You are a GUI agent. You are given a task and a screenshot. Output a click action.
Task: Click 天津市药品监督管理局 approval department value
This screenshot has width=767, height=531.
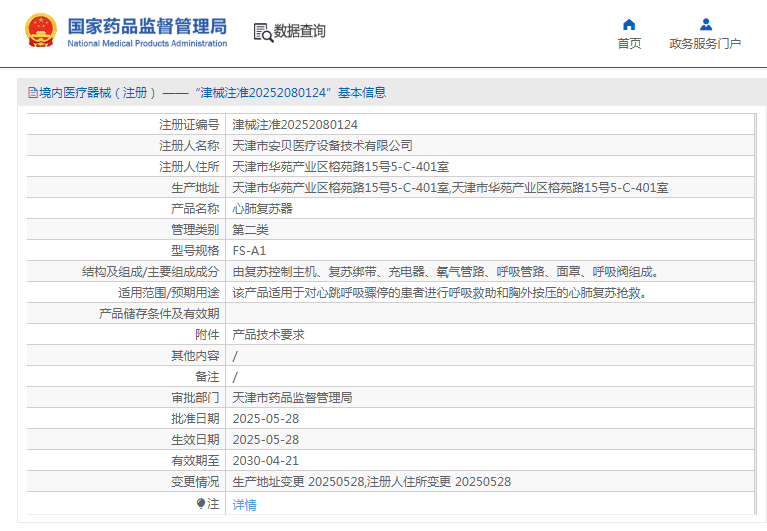[x=292, y=398]
